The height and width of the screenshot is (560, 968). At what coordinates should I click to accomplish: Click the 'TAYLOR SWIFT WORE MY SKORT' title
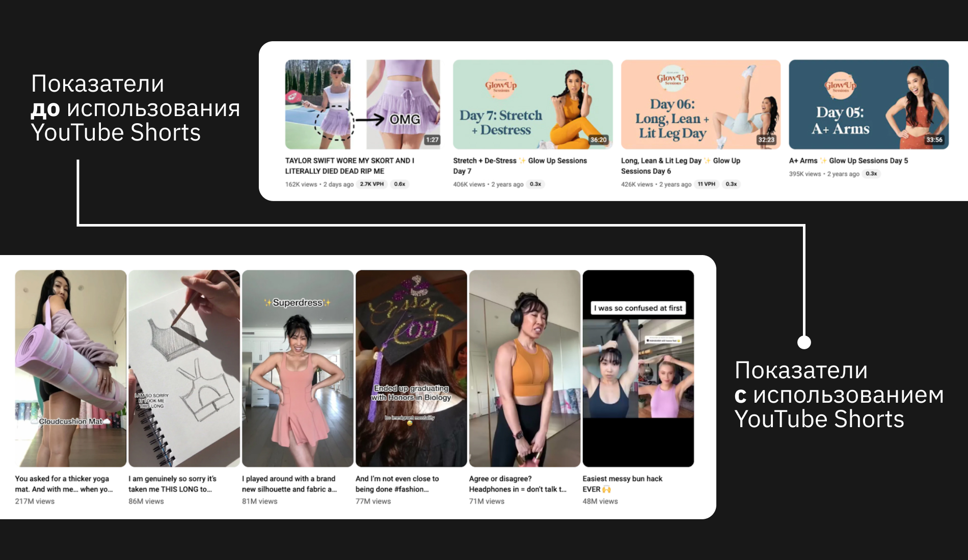tap(349, 166)
